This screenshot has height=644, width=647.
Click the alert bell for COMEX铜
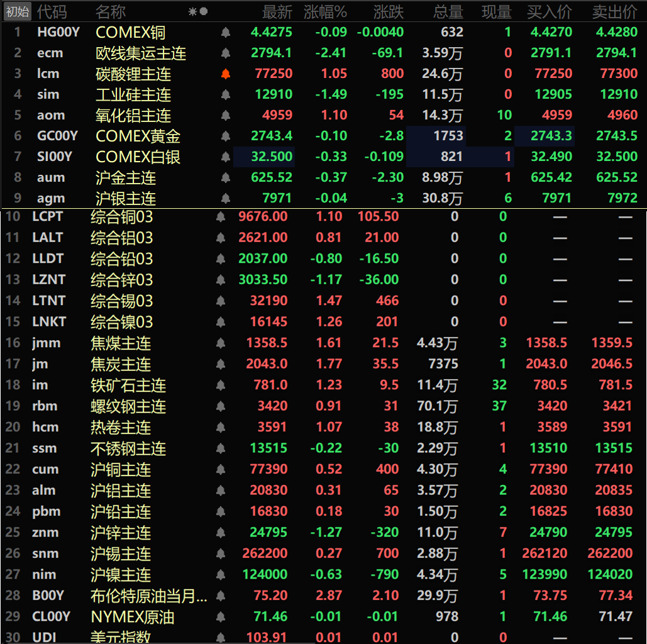click(x=226, y=33)
